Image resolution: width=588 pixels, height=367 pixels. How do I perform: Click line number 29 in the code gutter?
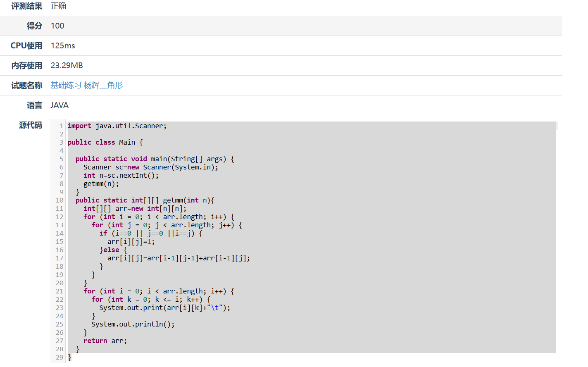click(x=60, y=357)
